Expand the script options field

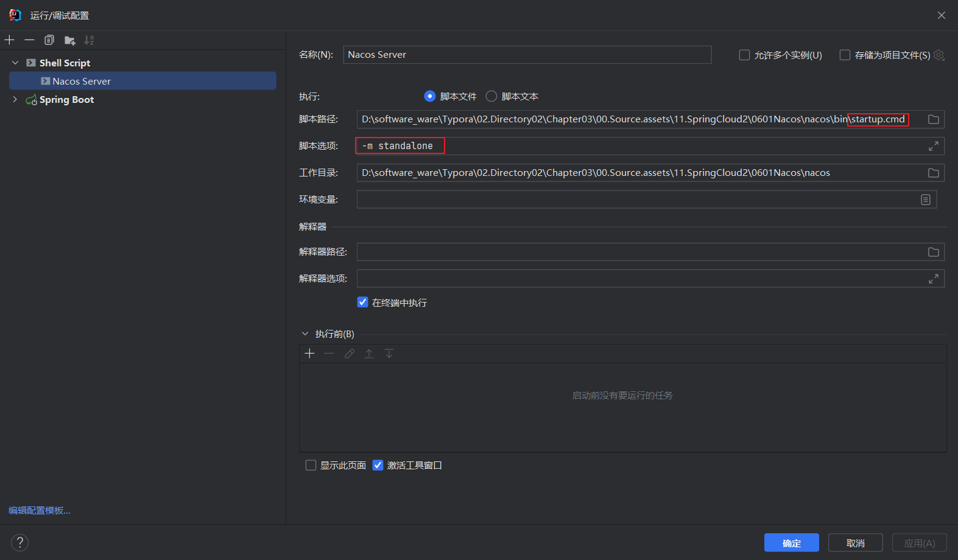(933, 146)
